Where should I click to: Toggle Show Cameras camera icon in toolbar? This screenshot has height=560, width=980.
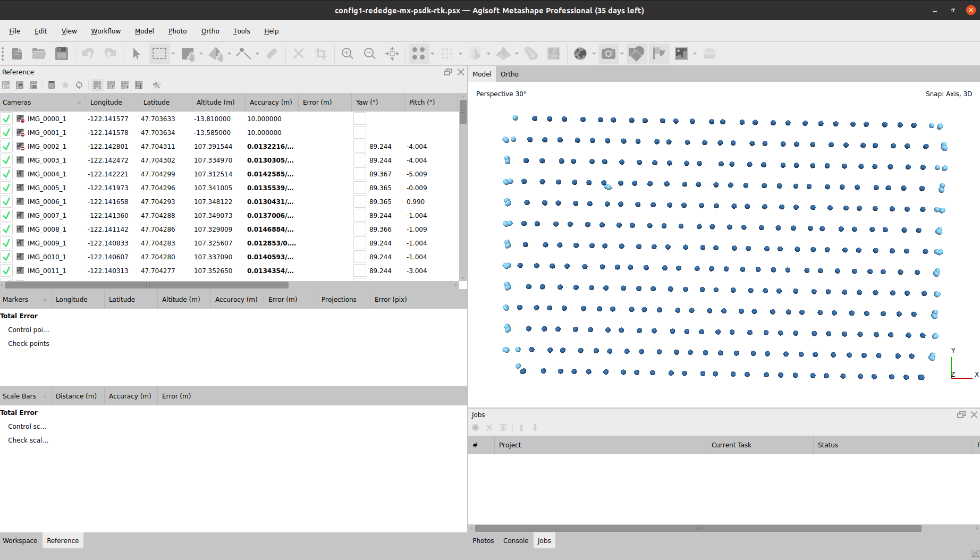(x=608, y=54)
